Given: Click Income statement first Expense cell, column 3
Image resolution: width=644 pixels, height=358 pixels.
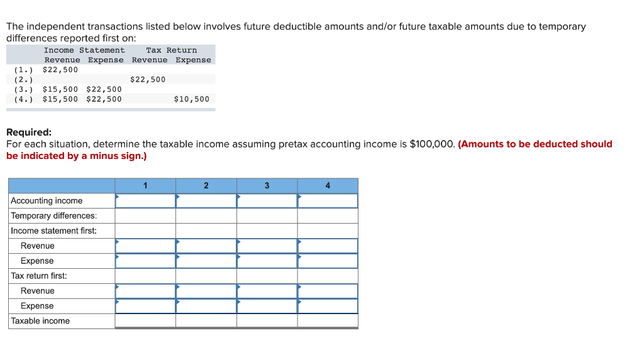Looking at the screenshot, I should [267, 261].
